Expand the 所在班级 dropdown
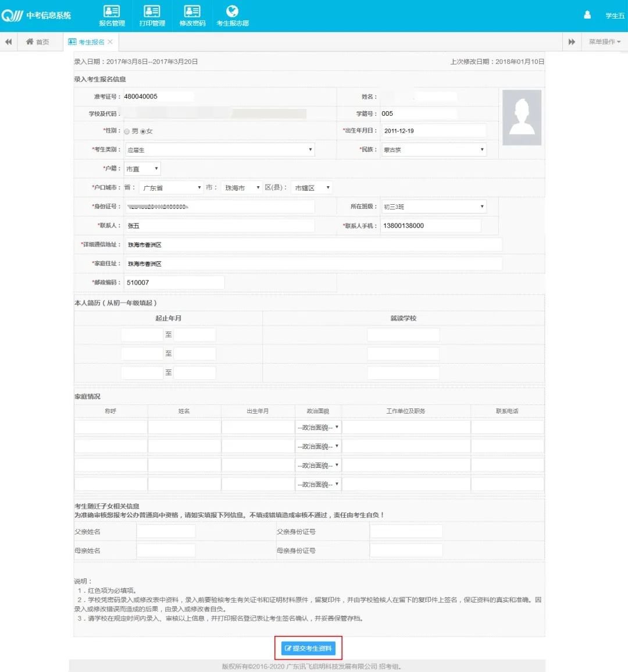The height and width of the screenshot is (672, 628). tap(433, 207)
